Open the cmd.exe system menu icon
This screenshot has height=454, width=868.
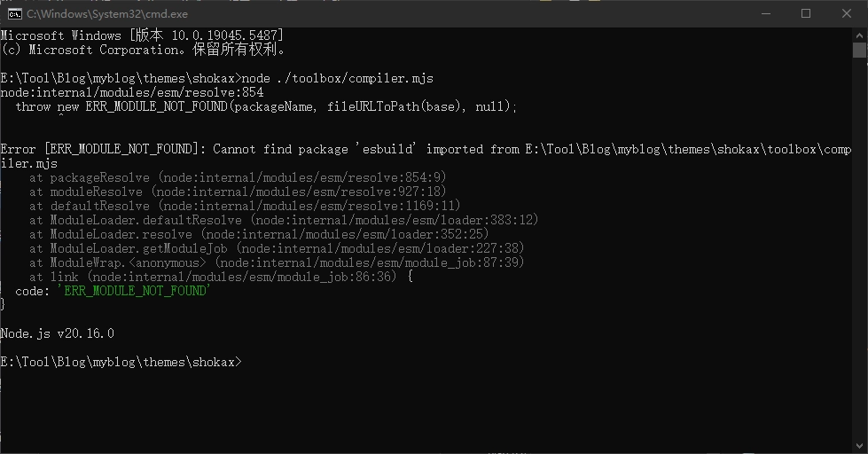(15, 13)
